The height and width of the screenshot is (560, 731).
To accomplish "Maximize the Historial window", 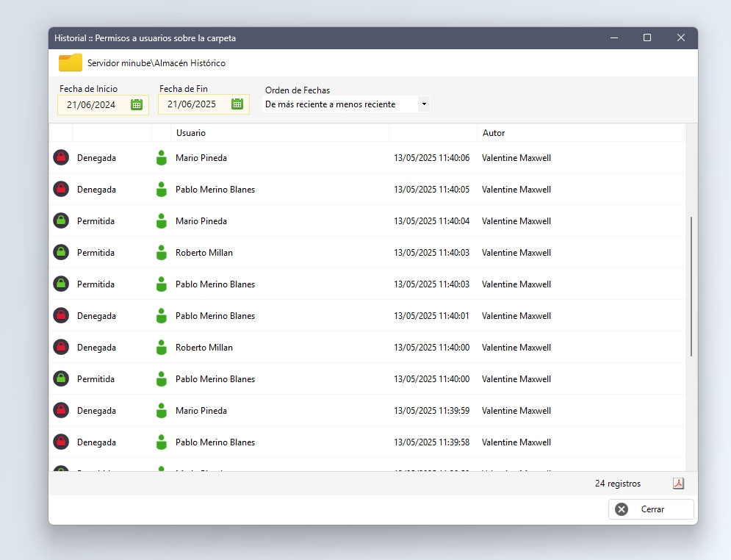I will (647, 37).
